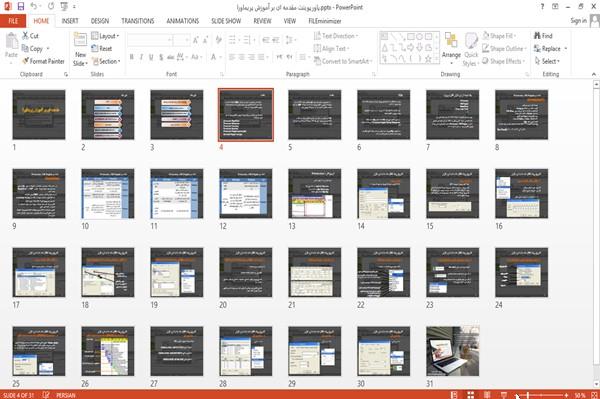Click the New Slide button icon
The width and height of the screenshot is (600, 399).
pyautogui.click(x=80, y=41)
